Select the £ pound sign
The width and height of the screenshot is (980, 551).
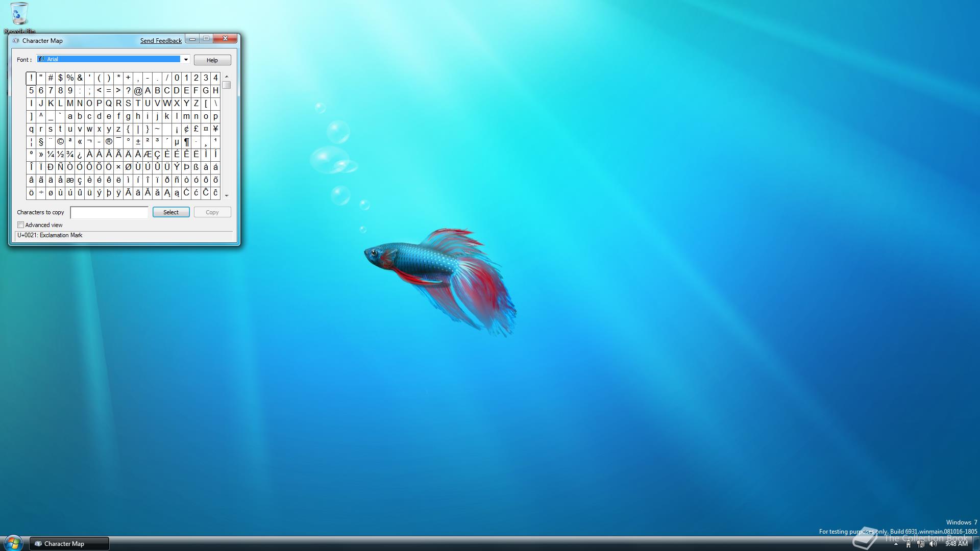[196, 129]
